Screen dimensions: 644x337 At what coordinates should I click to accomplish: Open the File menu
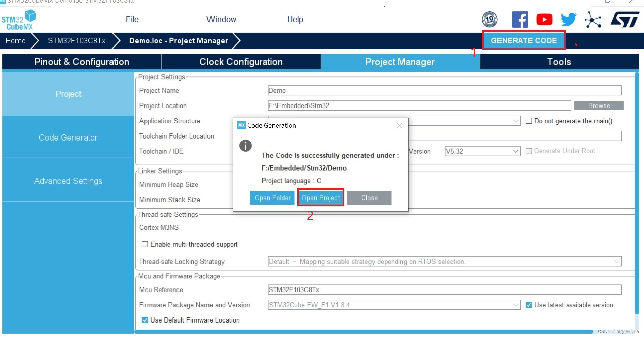[x=132, y=19]
